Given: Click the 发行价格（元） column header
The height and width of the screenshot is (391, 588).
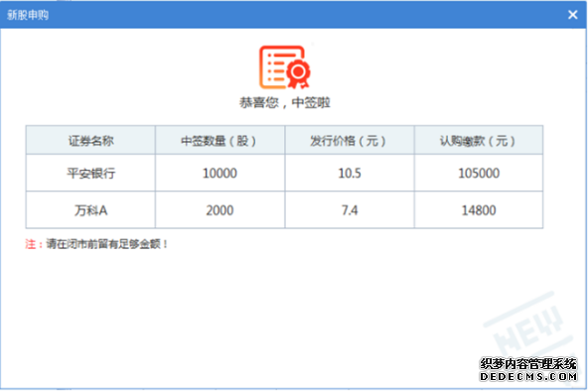Looking at the screenshot, I should [x=350, y=141].
